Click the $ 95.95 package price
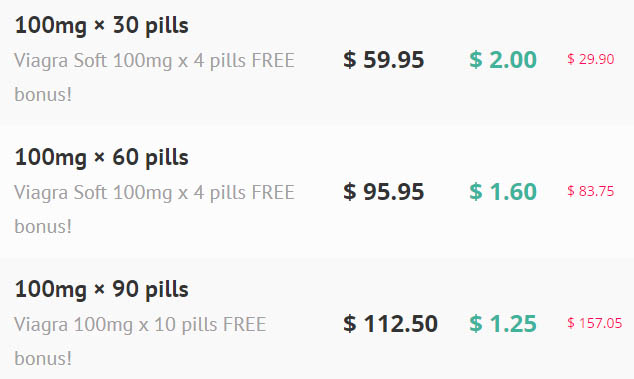The height and width of the screenshot is (379, 634). click(383, 192)
